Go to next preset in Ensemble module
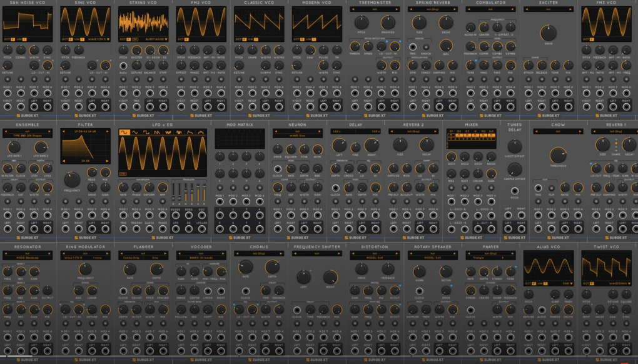The height and width of the screenshot is (364, 638). pos(49,132)
